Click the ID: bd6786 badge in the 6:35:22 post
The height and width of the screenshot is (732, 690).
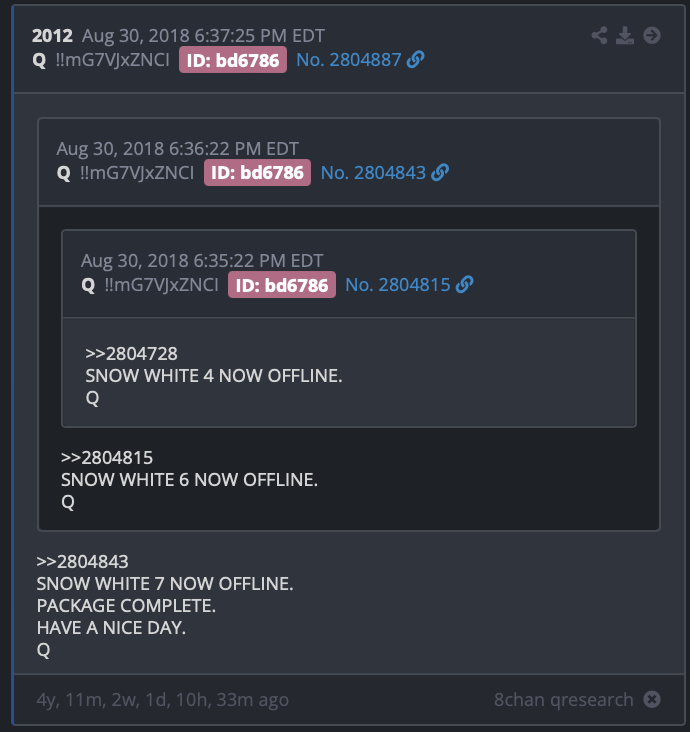[282, 285]
